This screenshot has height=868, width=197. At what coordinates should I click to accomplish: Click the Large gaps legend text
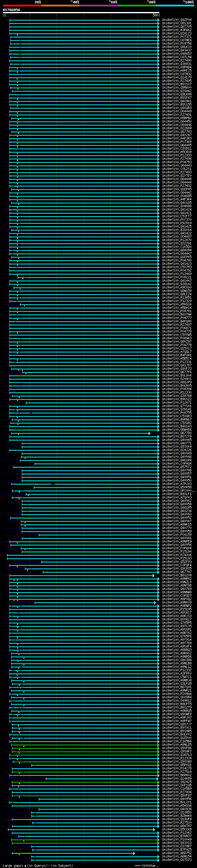(x=38, y=865)
